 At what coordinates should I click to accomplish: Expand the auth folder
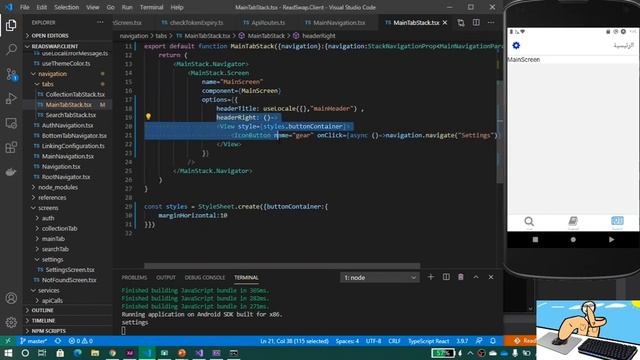click(x=67, y=218)
